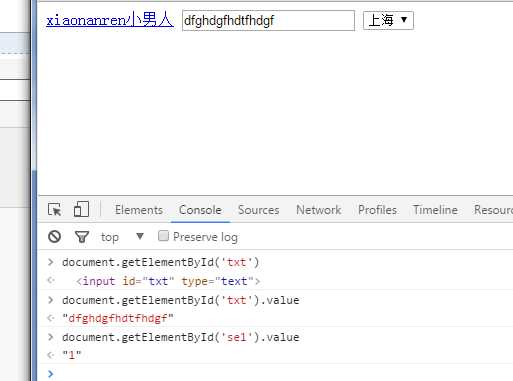Switch to the Sources tab
Image resolution: width=513 pixels, height=381 pixels.
pyautogui.click(x=259, y=210)
